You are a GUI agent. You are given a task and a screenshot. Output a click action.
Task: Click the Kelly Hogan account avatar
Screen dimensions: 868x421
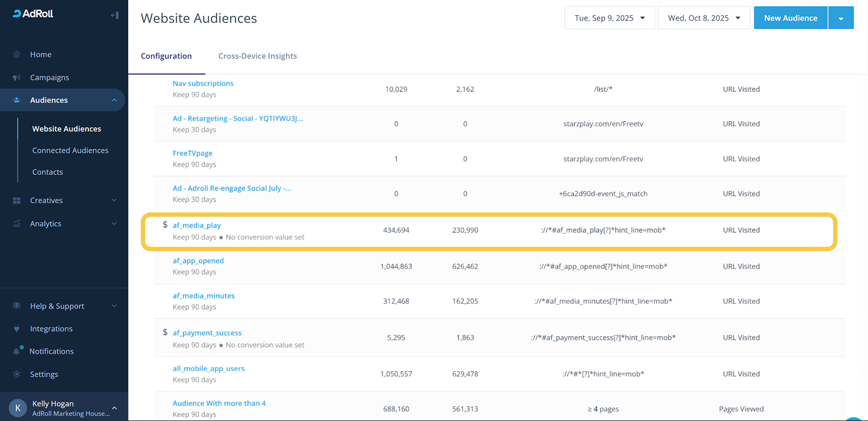[x=18, y=408]
